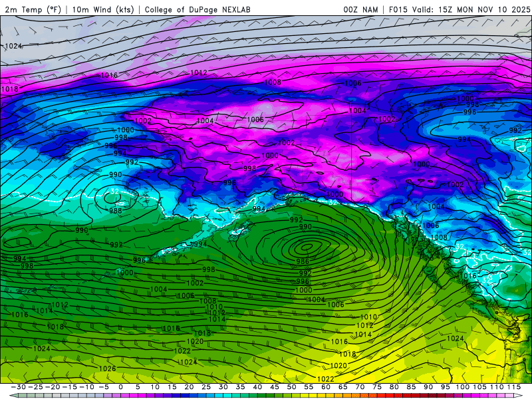The height and width of the screenshot is (399, 532).
Task: Click the "25" temperature scale label
Action: click(x=206, y=387)
